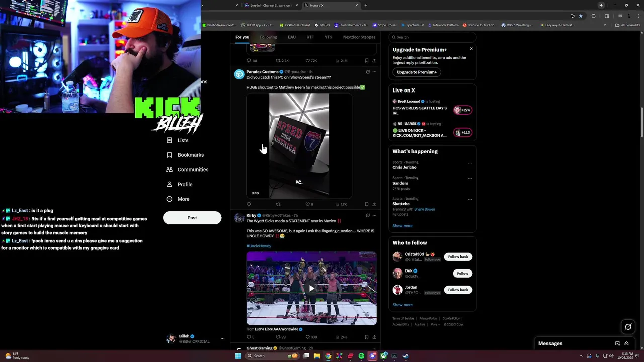
Task: Open the Grok floating button
Action: (x=628, y=327)
